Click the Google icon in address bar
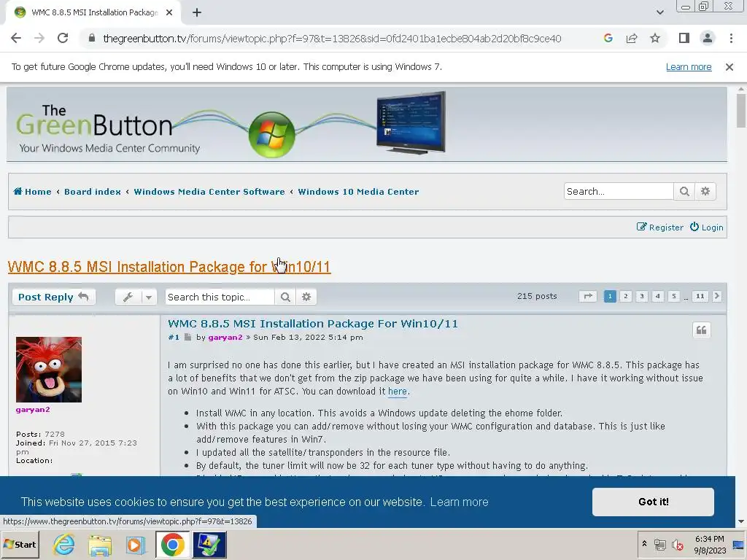This screenshot has height=560, width=747. coord(608,38)
